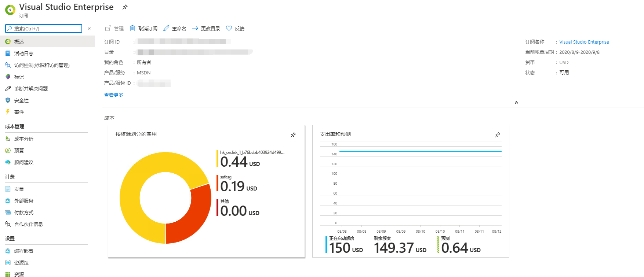The width and height of the screenshot is (644, 277).
Task: Click the 付款方式 payment icon
Action: pos(8,213)
